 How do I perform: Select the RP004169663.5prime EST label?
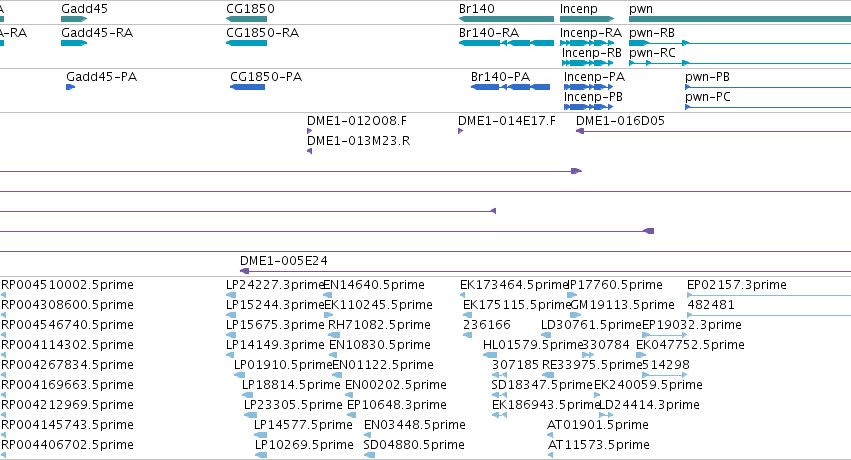click(x=67, y=385)
